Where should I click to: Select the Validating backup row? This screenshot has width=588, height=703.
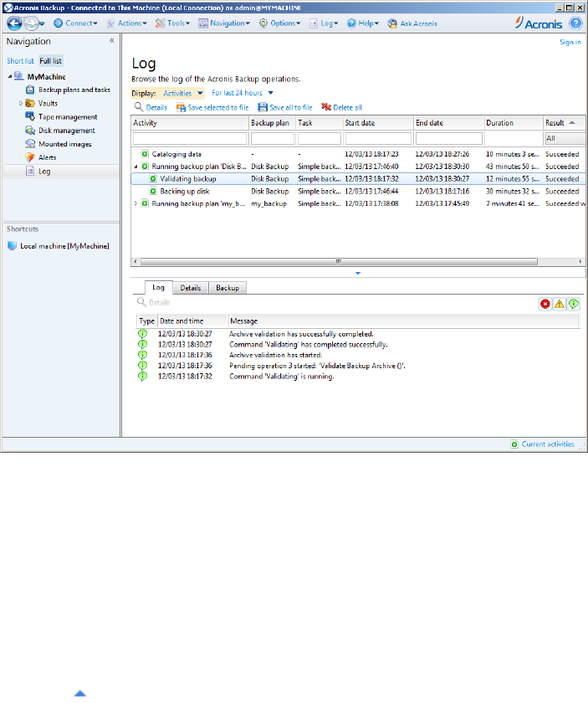(358, 179)
